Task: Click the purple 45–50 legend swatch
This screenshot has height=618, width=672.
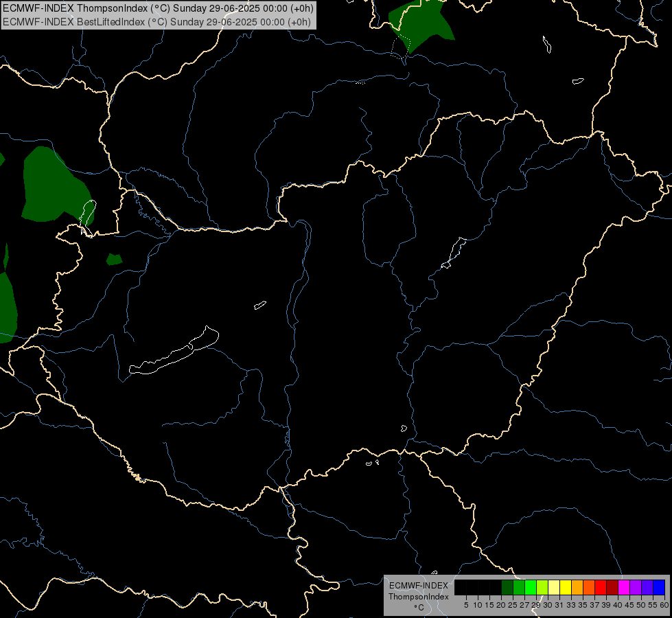Action: (x=636, y=587)
